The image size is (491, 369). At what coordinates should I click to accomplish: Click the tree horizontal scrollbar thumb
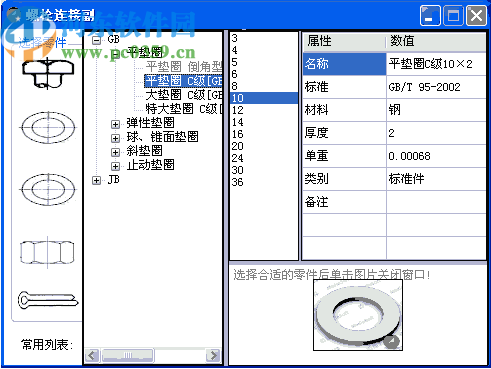[128, 355]
